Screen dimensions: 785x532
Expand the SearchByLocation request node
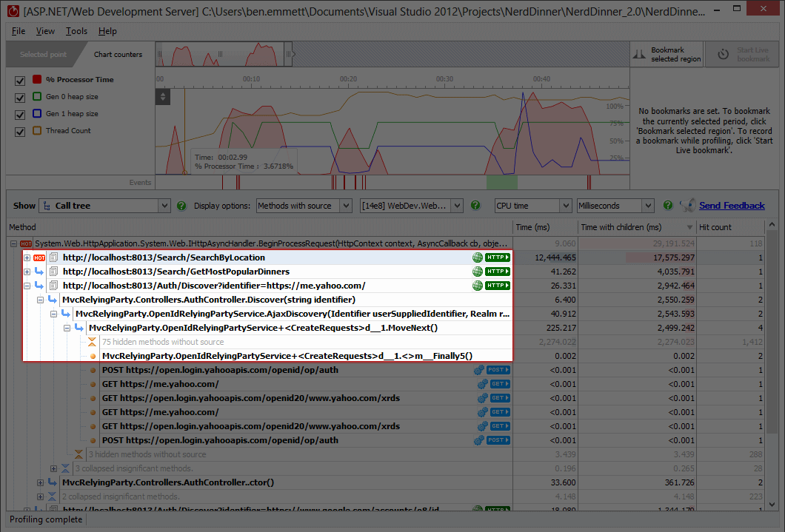27,257
